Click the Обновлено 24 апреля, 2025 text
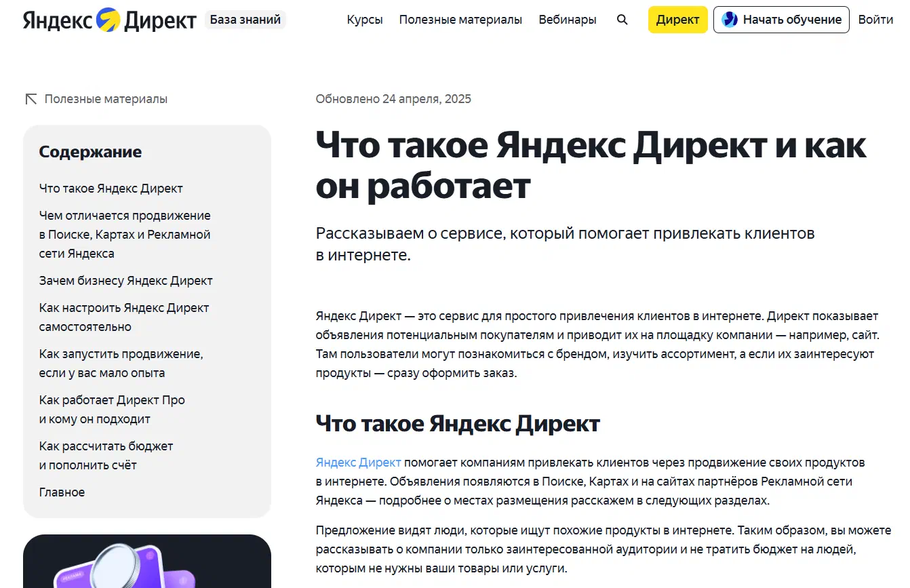 (393, 99)
